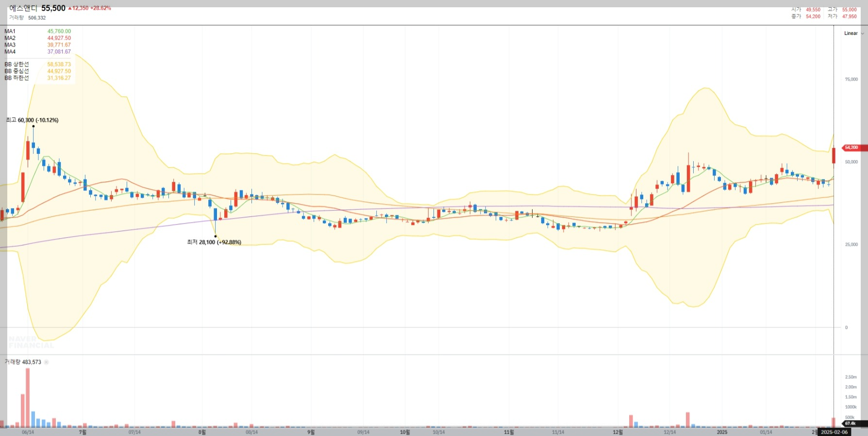Select the BB 상한선 58,538.73 legend row

(37, 65)
